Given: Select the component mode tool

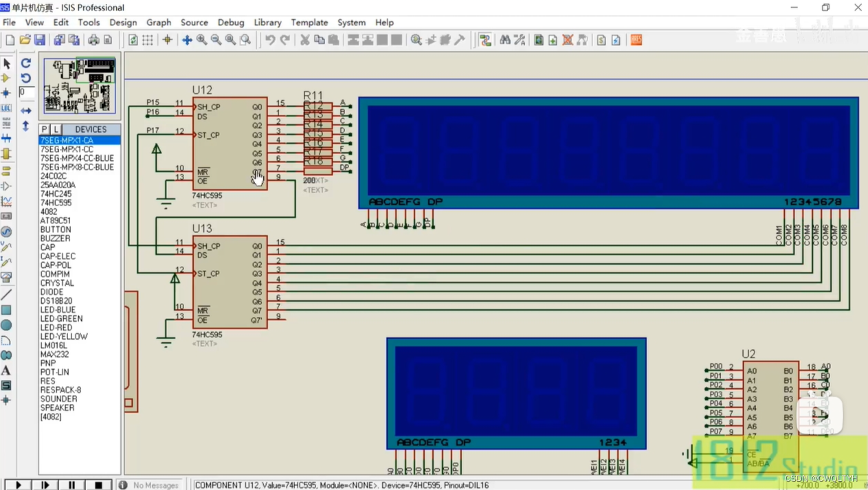Looking at the screenshot, I should [6, 78].
